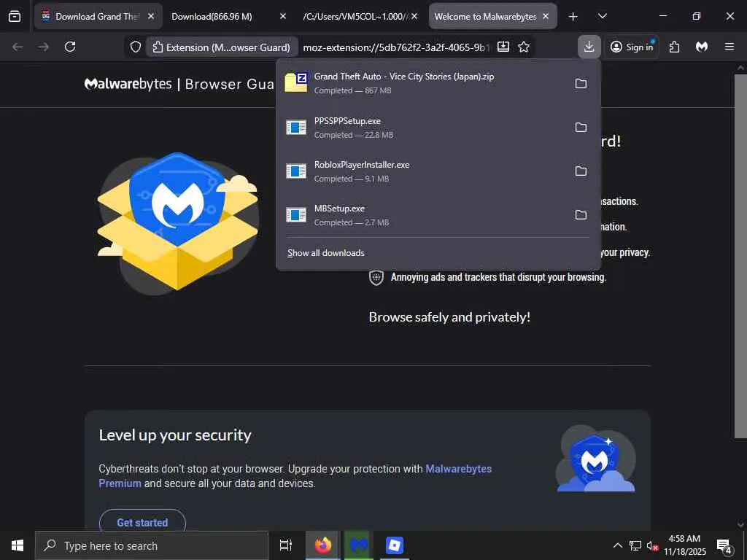Select the Welcome to Malwarebytes tab
This screenshot has width=747, height=560.
[485, 16]
